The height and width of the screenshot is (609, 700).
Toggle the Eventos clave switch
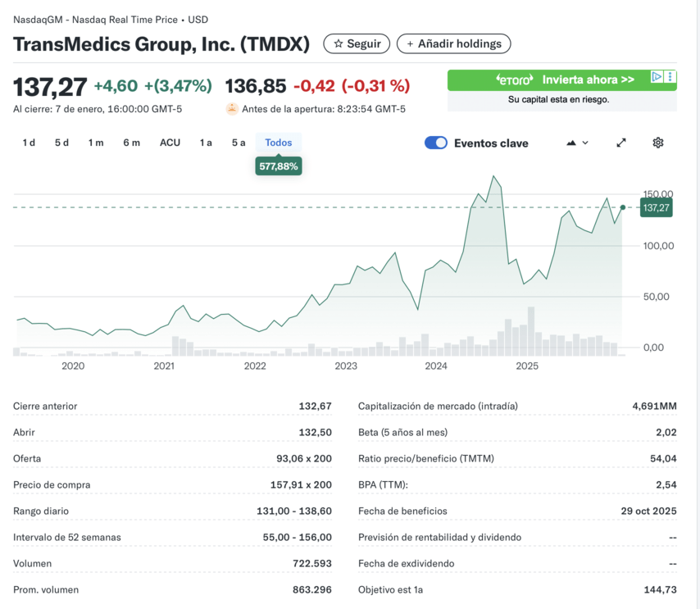point(436,143)
